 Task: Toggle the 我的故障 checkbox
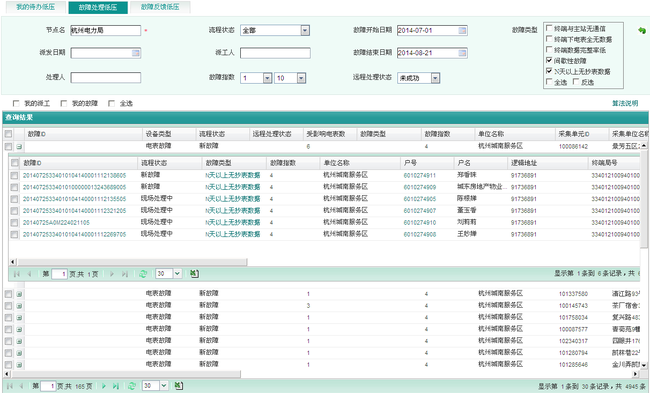point(64,103)
